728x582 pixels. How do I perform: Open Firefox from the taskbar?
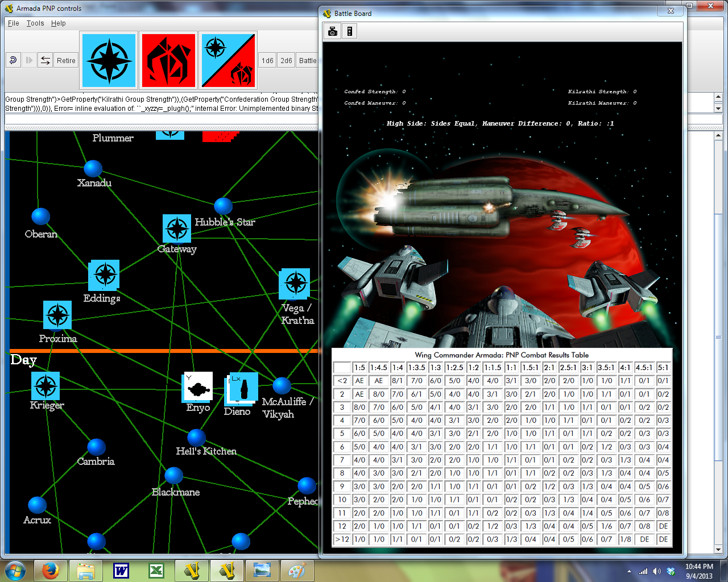pos(51,570)
